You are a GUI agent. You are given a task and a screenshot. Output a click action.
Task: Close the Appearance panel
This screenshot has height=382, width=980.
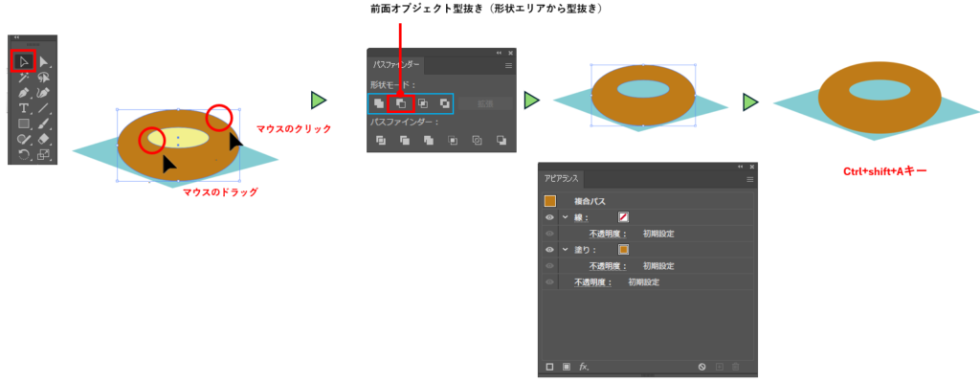coord(752,167)
